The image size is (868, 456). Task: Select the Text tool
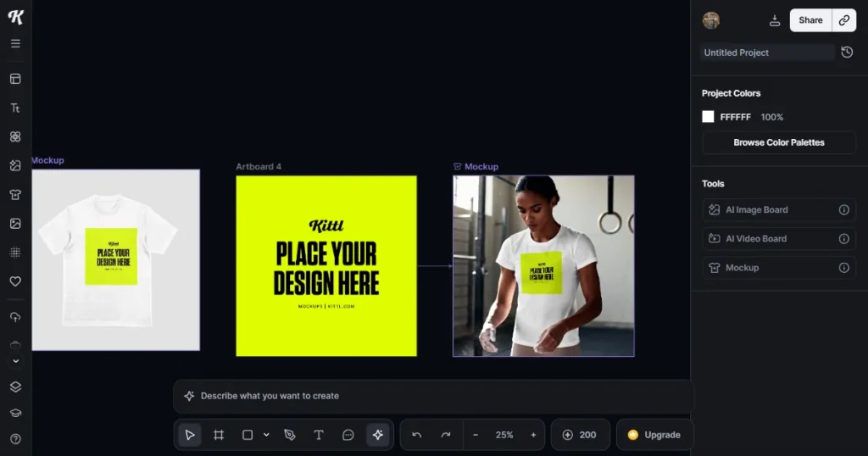tap(319, 435)
